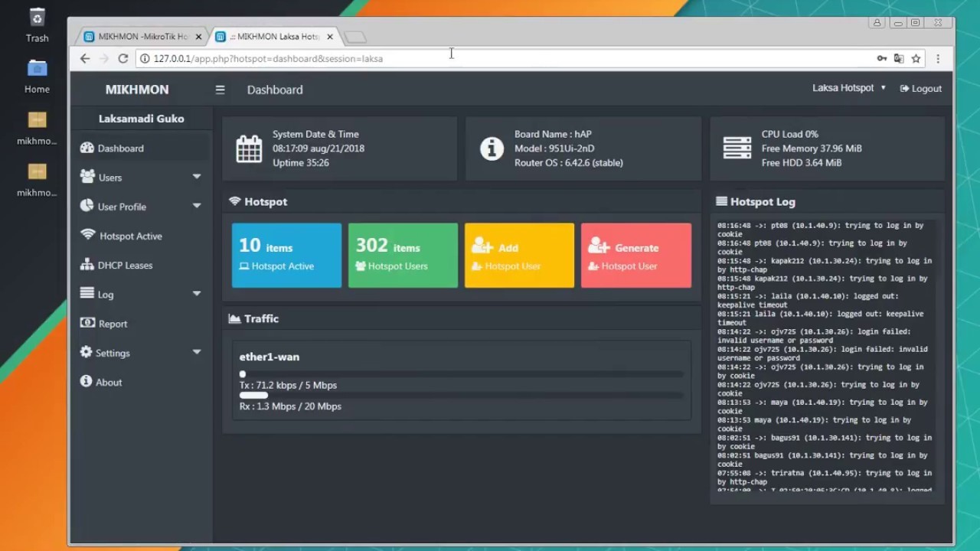Open the Trash desktop icon

[x=37, y=25]
